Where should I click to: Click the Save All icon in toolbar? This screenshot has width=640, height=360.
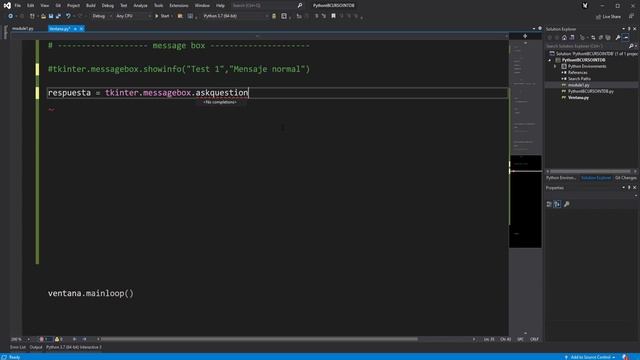click(58, 16)
